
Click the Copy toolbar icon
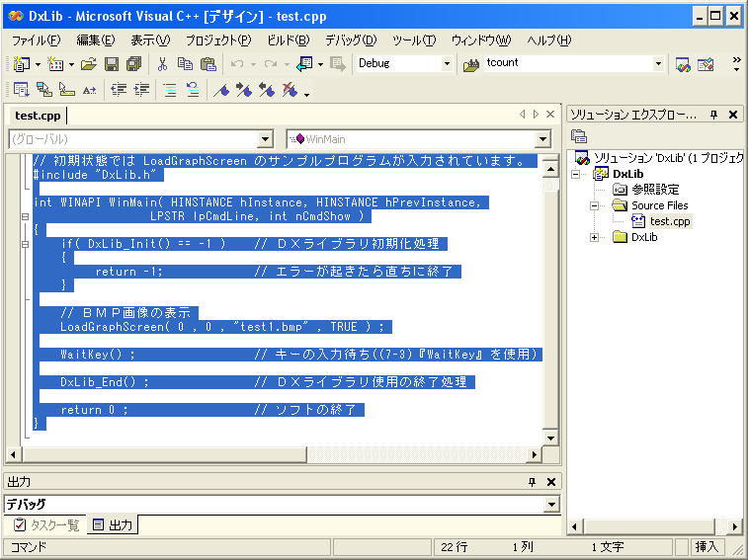(x=185, y=64)
